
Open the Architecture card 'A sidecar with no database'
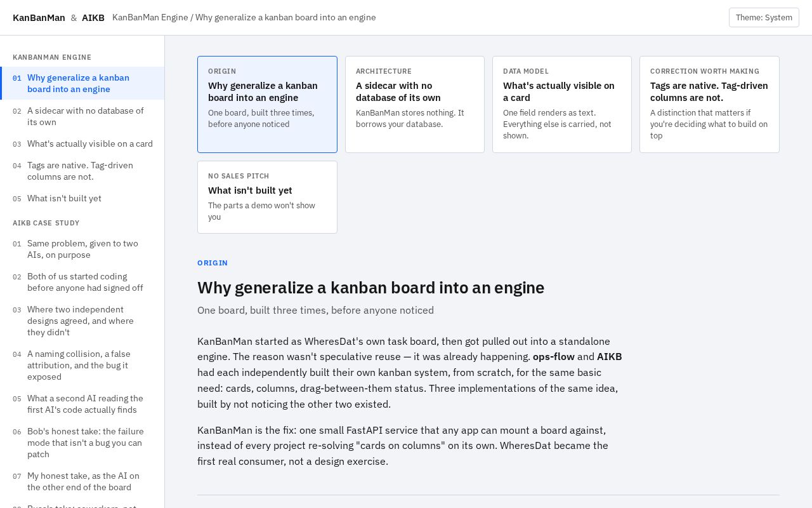415,104
